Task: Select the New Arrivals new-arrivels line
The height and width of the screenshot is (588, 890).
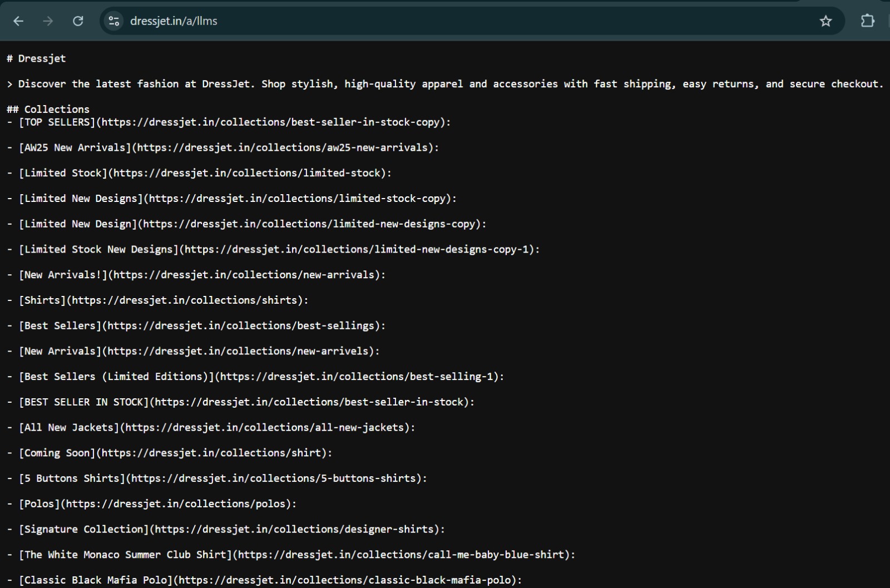Action: [x=193, y=352]
